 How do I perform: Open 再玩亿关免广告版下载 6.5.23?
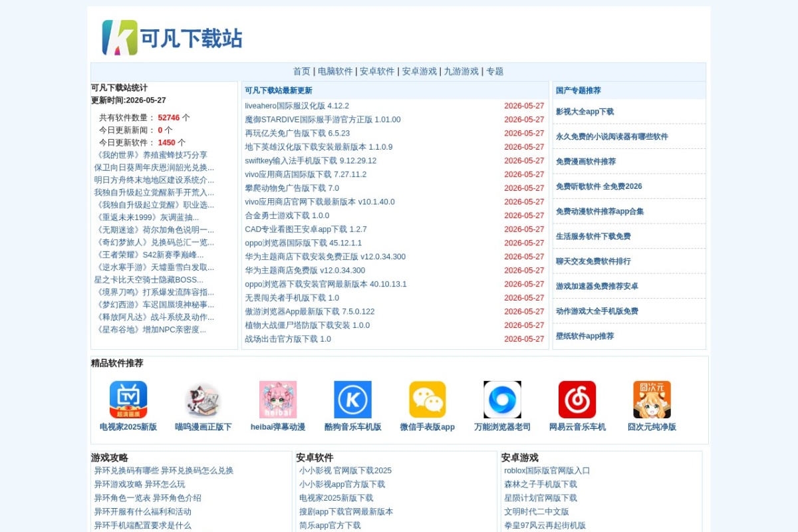pyautogui.click(x=297, y=133)
